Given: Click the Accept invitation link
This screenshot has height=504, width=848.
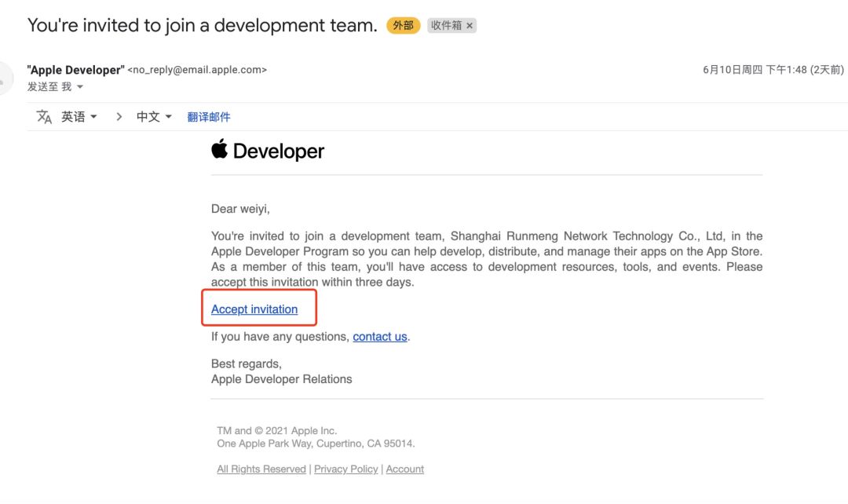Looking at the screenshot, I should point(254,309).
